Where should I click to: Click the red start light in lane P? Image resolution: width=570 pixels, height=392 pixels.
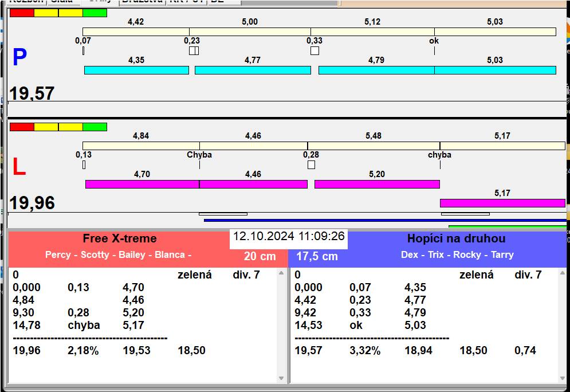(x=22, y=13)
